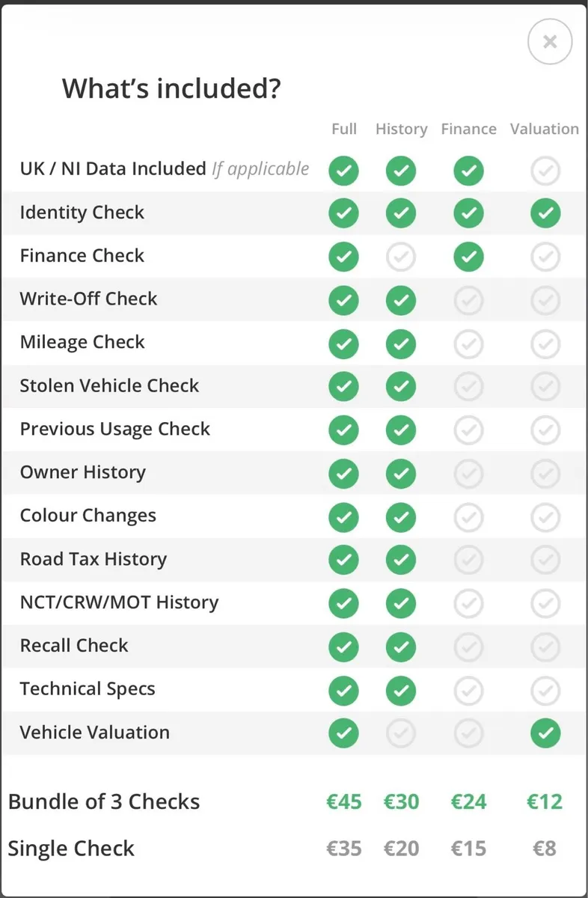Click the Recall Check tick under Full

[x=343, y=647]
